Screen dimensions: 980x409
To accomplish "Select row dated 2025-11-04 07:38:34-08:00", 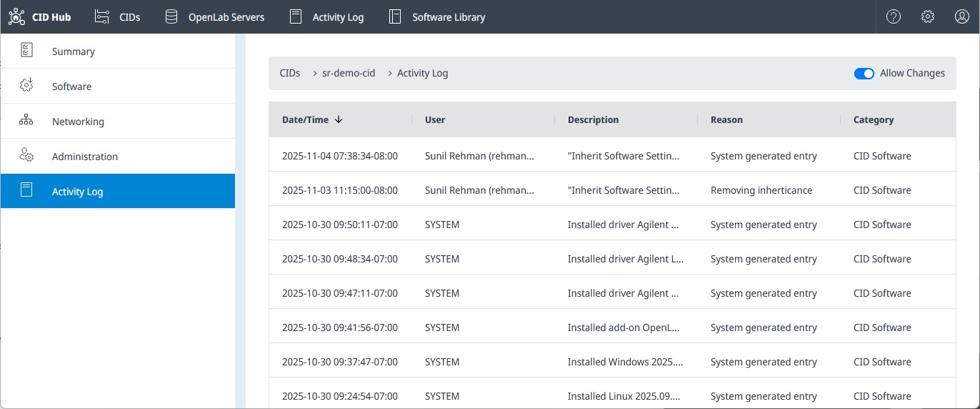I will click(612, 156).
